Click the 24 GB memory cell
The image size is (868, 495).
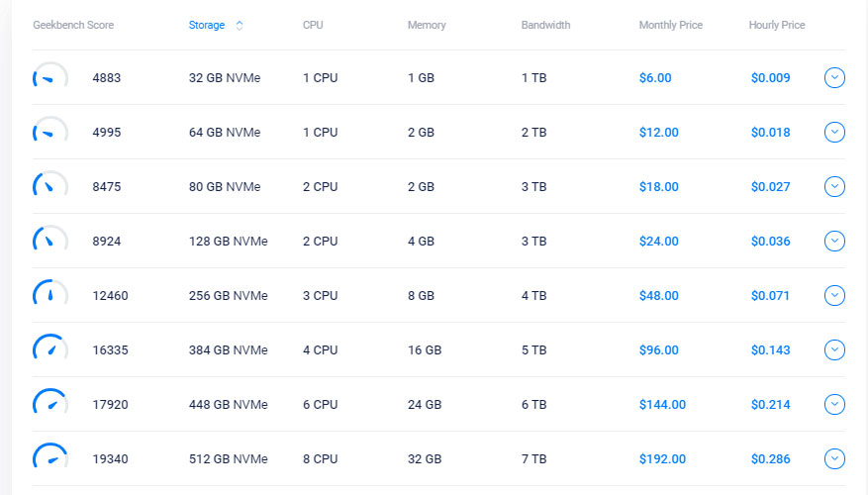pyautogui.click(x=425, y=405)
